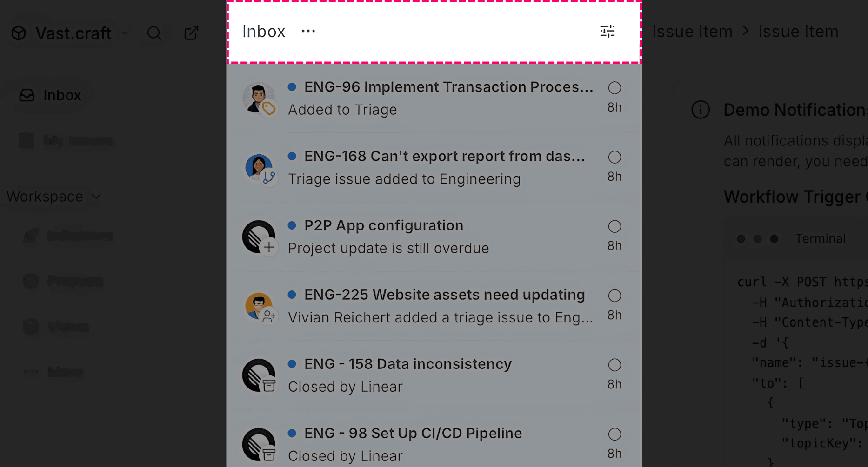Click the avatar on ENG-168 notification
Image resolution: width=868 pixels, height=467 pixels.
(x=259, y=168)
